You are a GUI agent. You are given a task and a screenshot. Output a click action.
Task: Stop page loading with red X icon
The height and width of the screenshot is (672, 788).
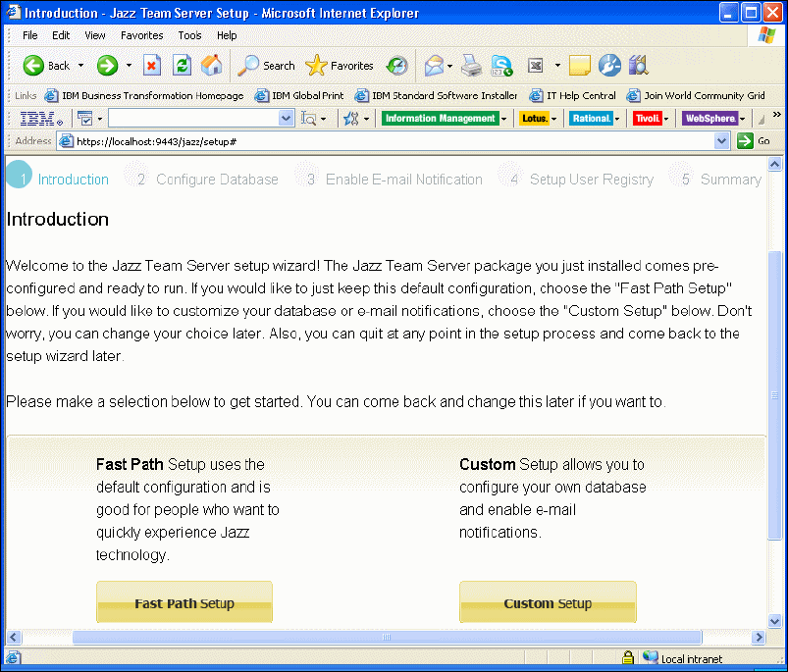point(152,66)
